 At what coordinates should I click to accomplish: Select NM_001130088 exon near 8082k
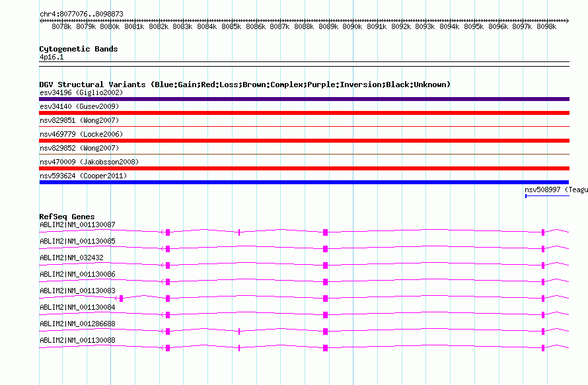[168, 348]
